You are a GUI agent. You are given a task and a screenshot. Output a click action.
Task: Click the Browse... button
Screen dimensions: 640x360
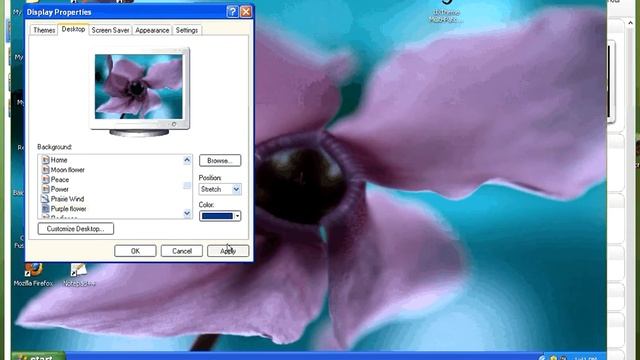point(220,160)
